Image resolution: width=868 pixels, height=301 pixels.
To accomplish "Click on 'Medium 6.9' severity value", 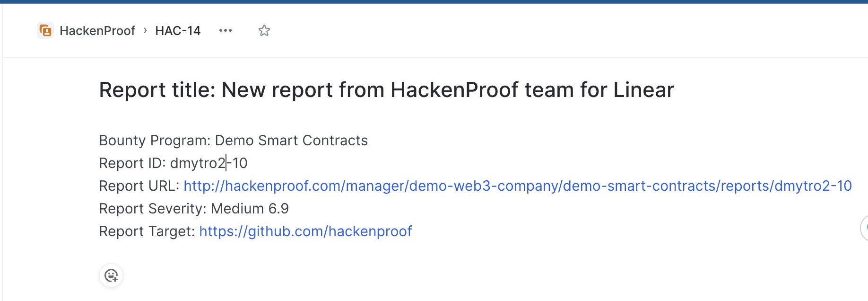I will click(250, 209).
